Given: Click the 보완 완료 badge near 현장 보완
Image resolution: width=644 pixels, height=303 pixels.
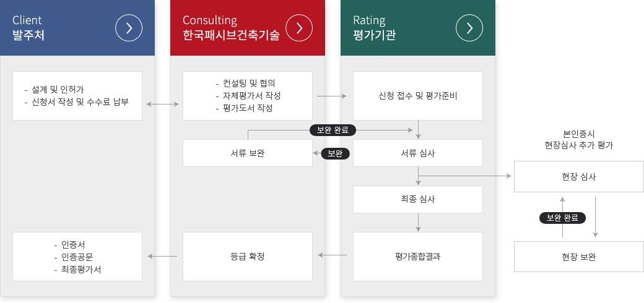Looking at the screenshot, I should (x=562, y=218).
